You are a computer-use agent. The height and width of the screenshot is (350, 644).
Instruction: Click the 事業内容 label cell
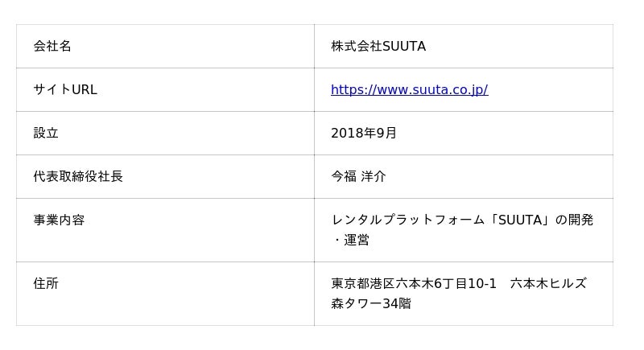coord(59,220)
